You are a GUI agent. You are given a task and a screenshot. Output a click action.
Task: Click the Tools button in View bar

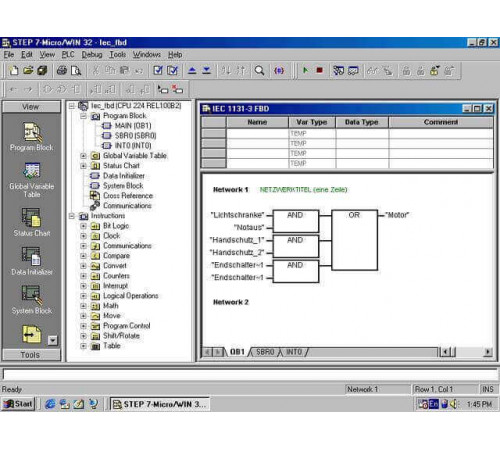31,355
